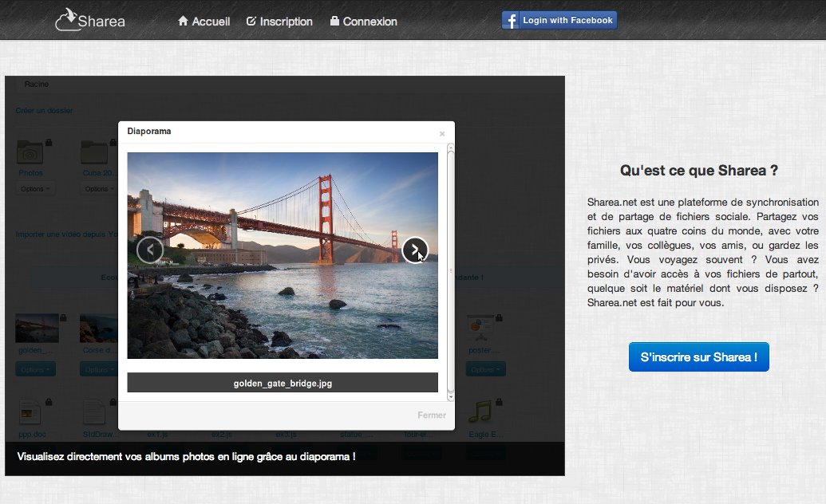
Task: Expand Options dropdown under golden_ image
Action: (35, 369)
